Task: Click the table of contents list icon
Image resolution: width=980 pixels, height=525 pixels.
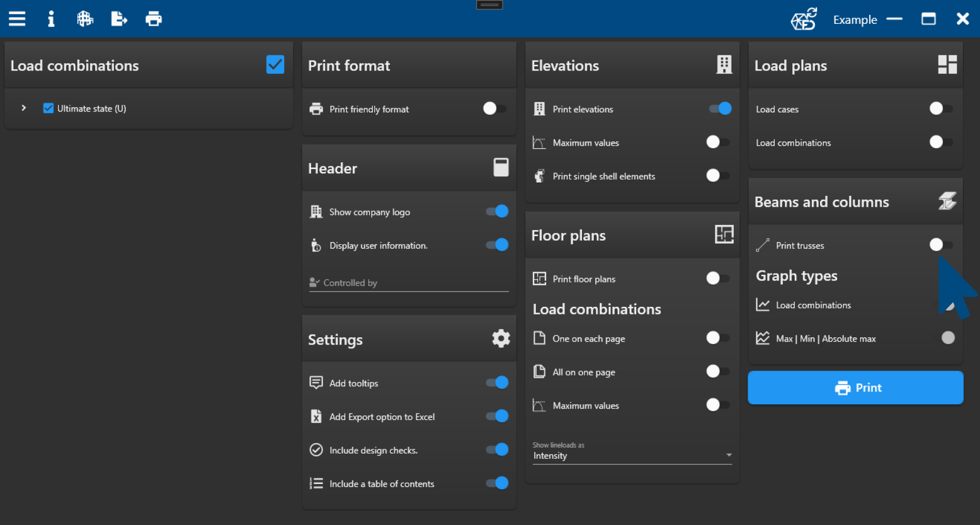Action: click(316, 484)
